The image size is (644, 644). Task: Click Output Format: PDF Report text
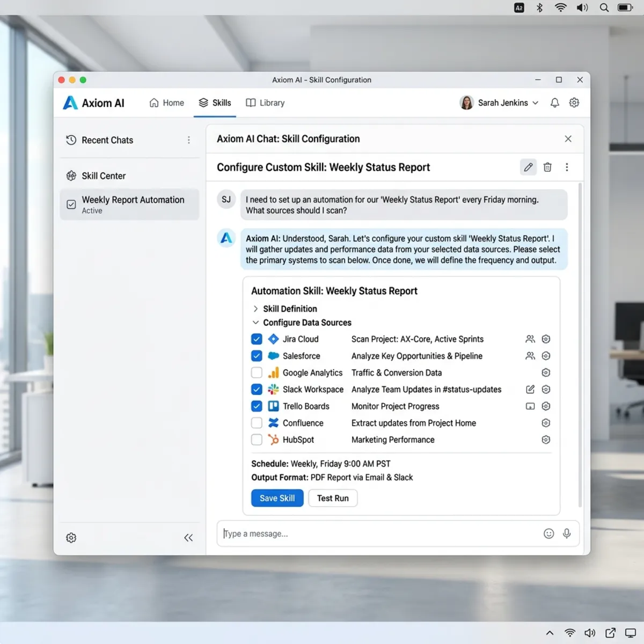tap(332, 477)
